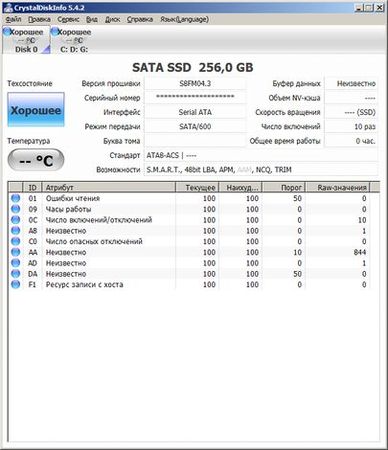The height and width of the screenshot is (450, 388).
Task: Click the masked serial number field
Action: pyautogui.click(x=195, y=98)
